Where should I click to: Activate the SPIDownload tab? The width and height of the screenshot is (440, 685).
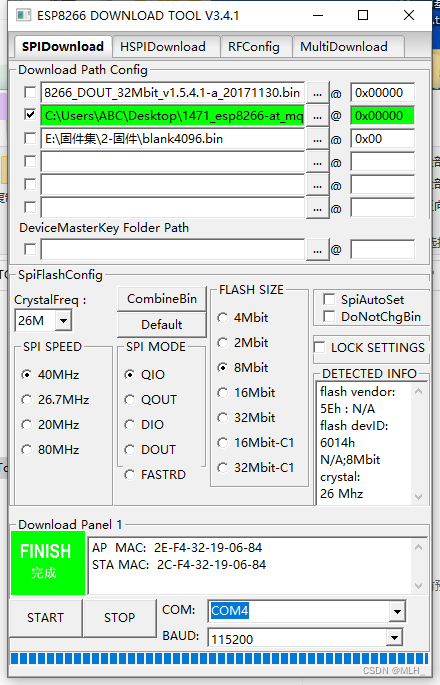tap(62, 46)
